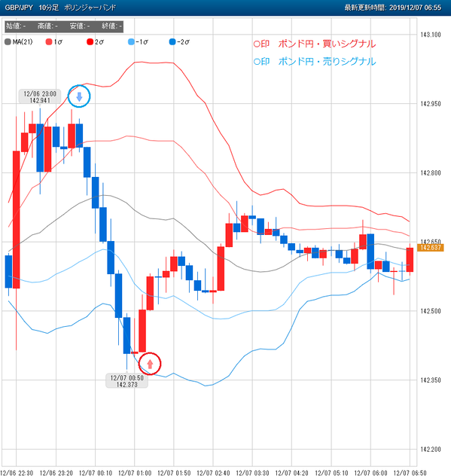Click the 始値 open price field
The image size is (451, 476).
click(x=16, y=26)
